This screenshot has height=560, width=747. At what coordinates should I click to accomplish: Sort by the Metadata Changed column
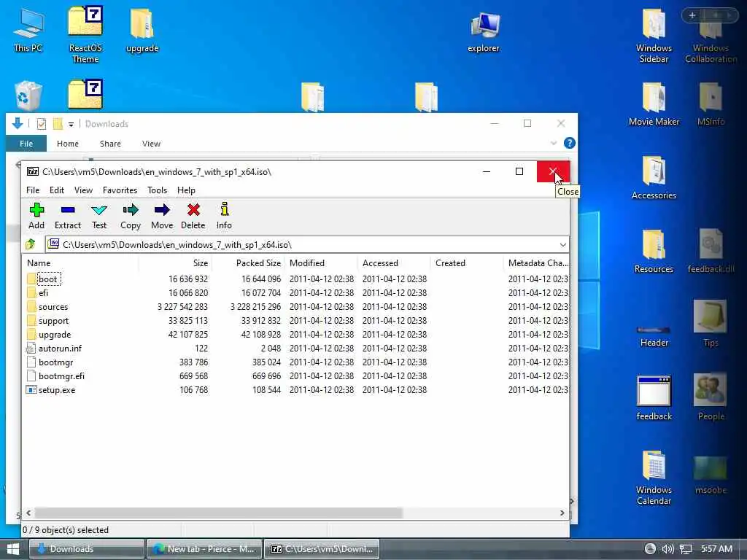tap(537, 262)
